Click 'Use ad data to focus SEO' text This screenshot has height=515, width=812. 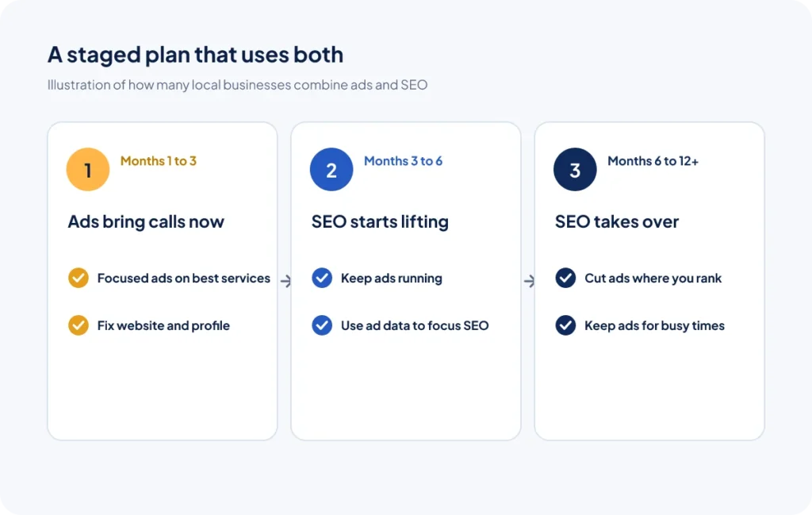415,325
